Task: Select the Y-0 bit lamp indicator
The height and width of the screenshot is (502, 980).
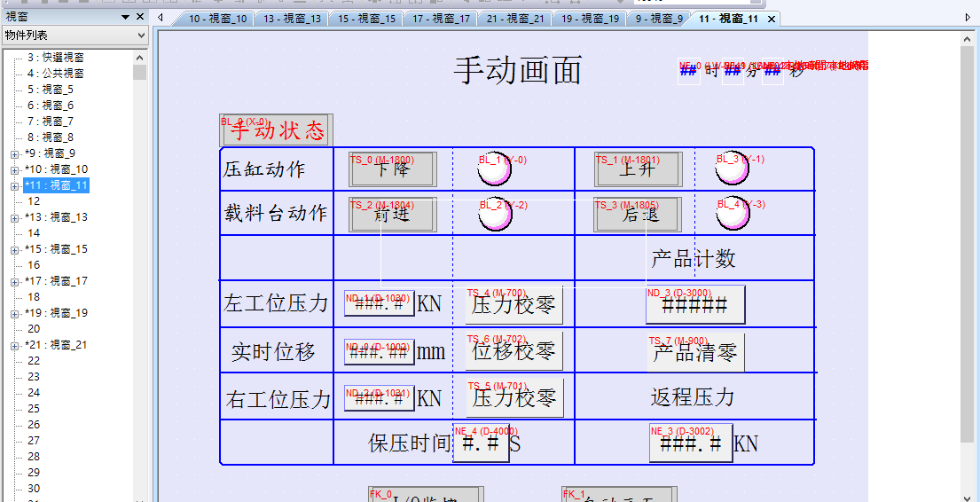Action: (x=495, y=169)
